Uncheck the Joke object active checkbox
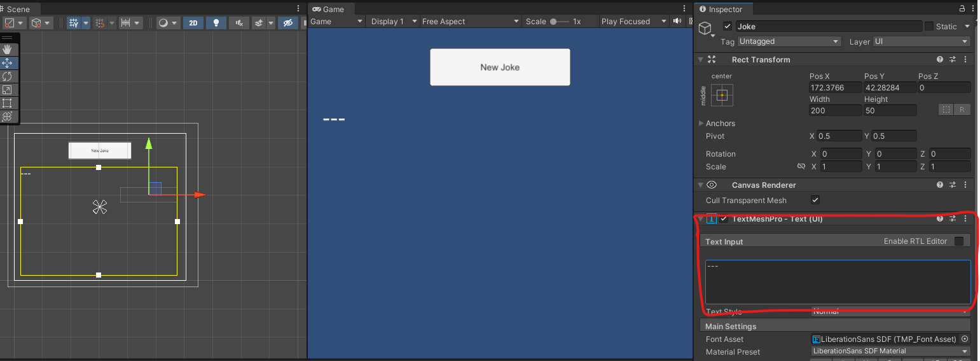980x361 pixels. point(728,26)
